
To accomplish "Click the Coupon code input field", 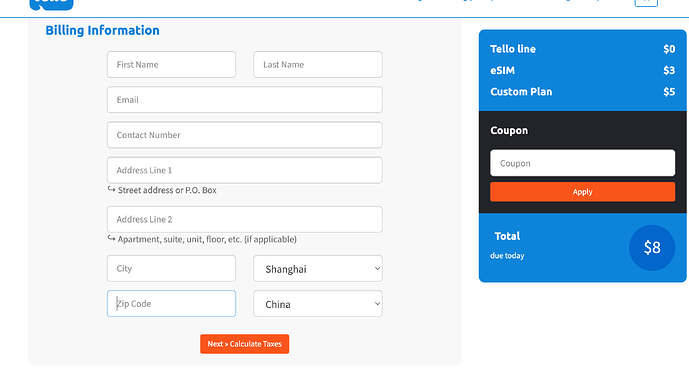I will pyautogui.click(x=583, y=163).
